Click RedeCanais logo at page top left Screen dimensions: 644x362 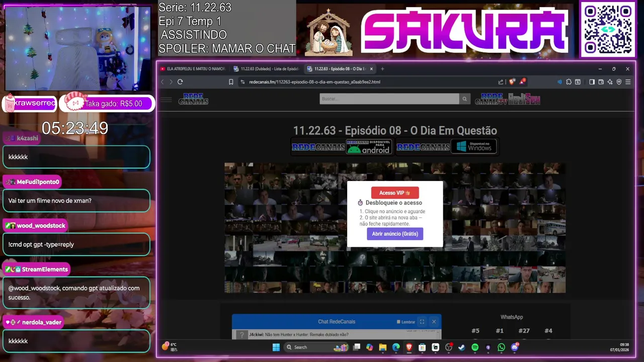click(193, 99)
